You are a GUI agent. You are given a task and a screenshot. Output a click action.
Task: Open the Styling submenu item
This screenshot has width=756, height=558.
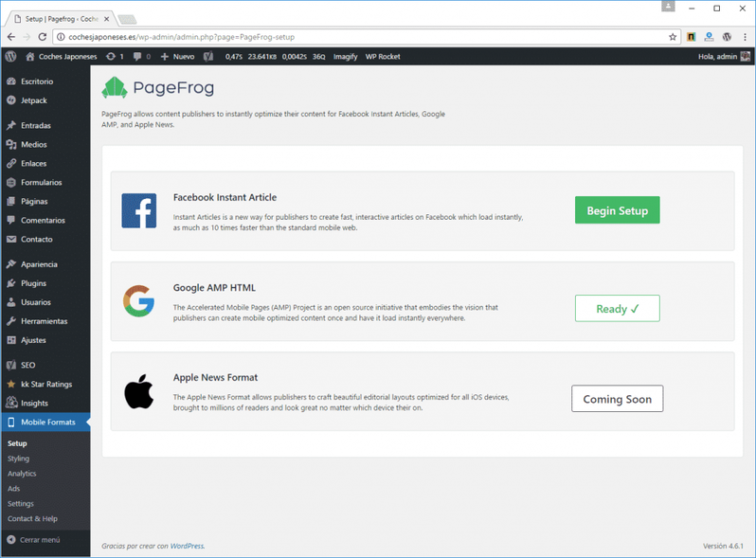click(x=18, y=459)
